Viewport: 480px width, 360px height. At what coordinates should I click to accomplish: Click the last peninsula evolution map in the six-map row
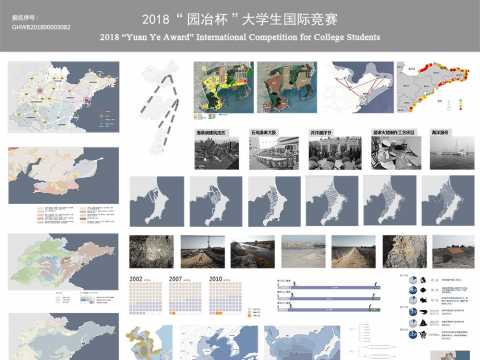click(448, 201)
